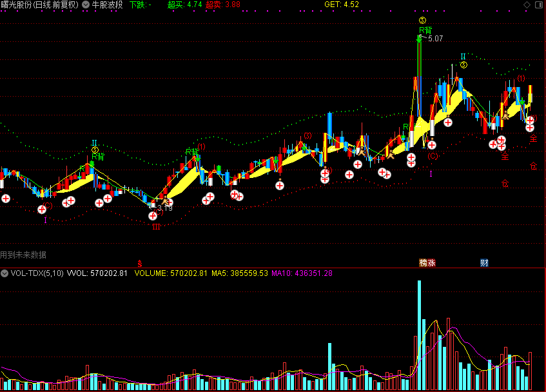Click the red $ marker on the timeline
The width and height of the screenshot is (546, 392).
click(140, 264)
